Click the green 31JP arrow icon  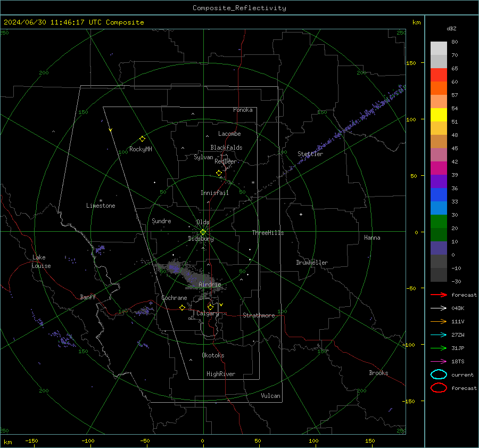tap(439, 348)
